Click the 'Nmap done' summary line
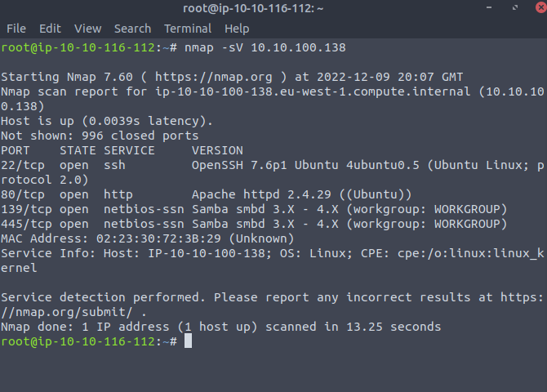This screenshot has width=547, height=392. coord(220,327)
